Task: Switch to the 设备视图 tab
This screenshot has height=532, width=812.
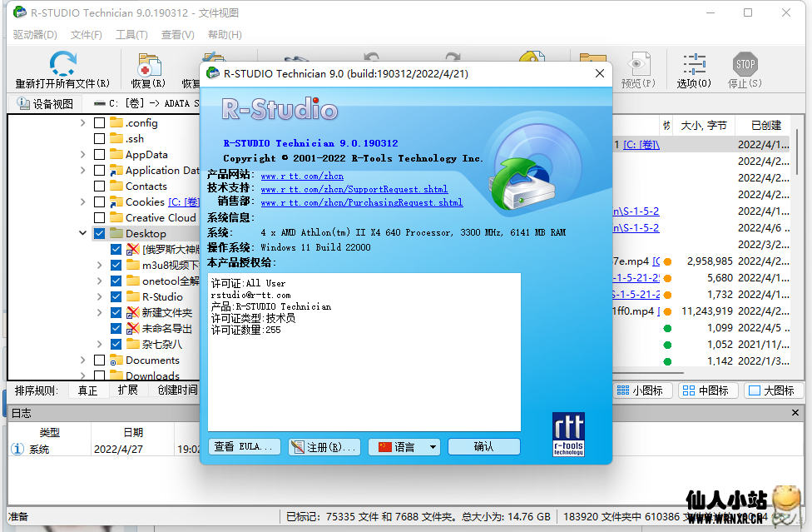Action: [45, 103]
